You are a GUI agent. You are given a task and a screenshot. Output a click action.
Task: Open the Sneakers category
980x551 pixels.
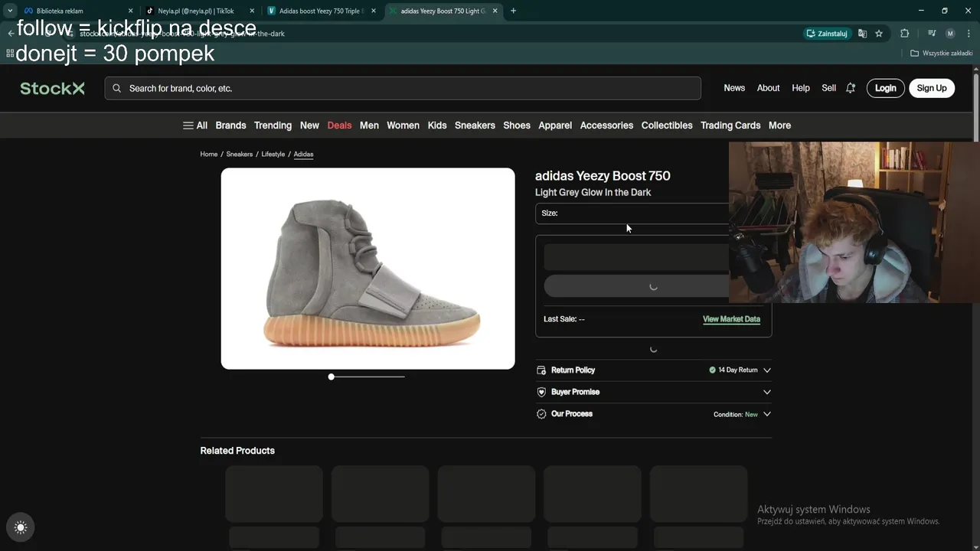click(475, 126)
